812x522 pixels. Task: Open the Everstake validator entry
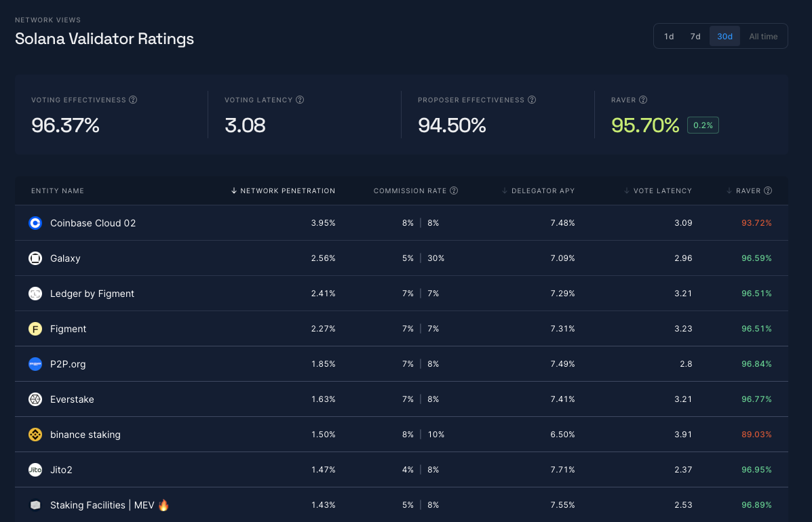(x=72, y=399)
